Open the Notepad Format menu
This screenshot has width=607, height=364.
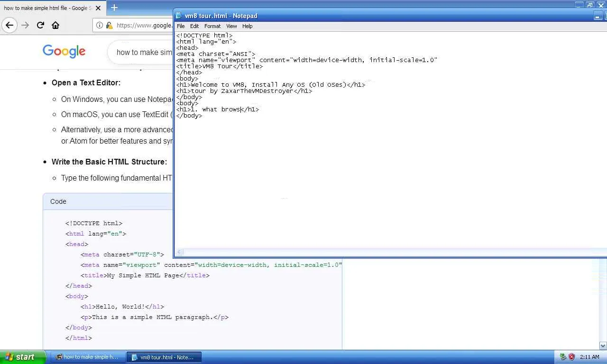(212, 26)
